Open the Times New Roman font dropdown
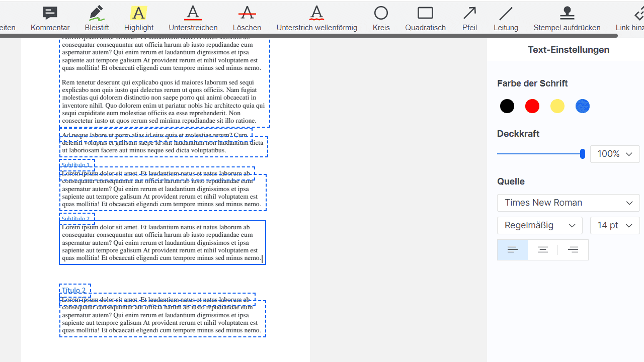 568,203
